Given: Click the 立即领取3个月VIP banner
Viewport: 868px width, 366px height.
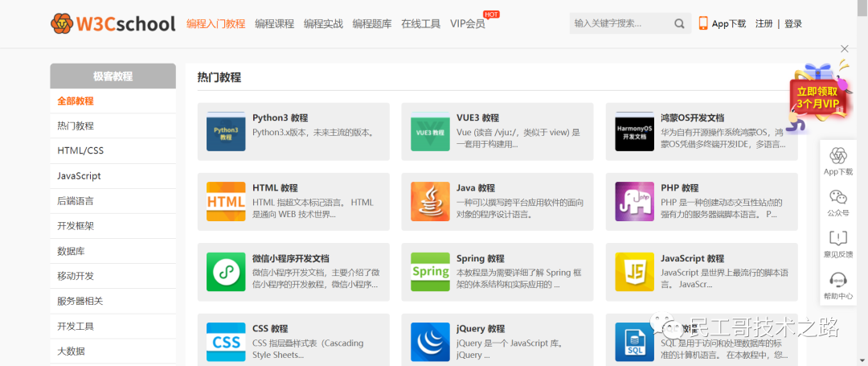Looking at the screenshot, I should pyautogui.click(x=817, y=98).
